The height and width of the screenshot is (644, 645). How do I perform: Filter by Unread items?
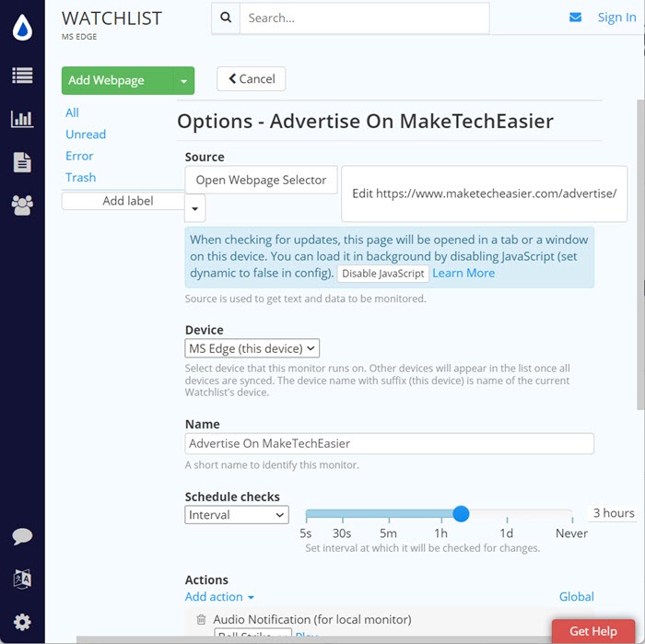tap(86, 135)
